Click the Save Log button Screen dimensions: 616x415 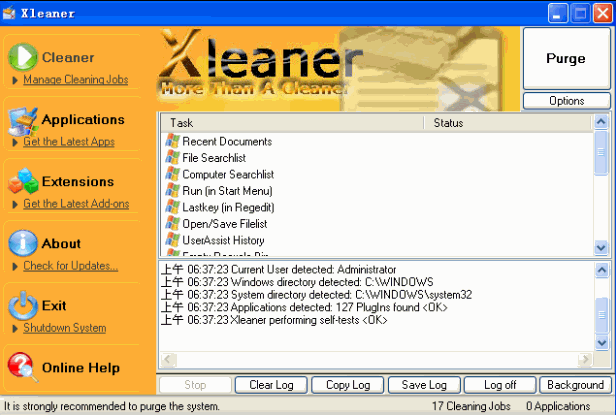pyautogui.click(x=424, y=385)
